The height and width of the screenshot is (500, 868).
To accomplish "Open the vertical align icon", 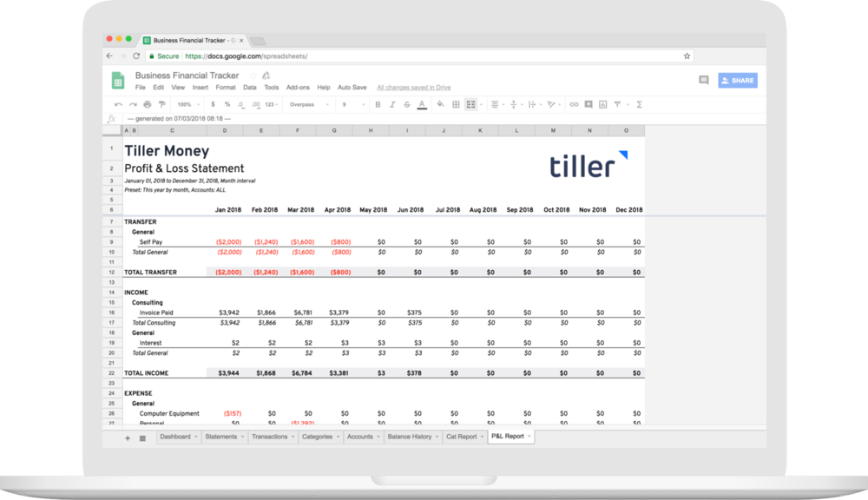I will pyautogui.click(x=514, y=104).
